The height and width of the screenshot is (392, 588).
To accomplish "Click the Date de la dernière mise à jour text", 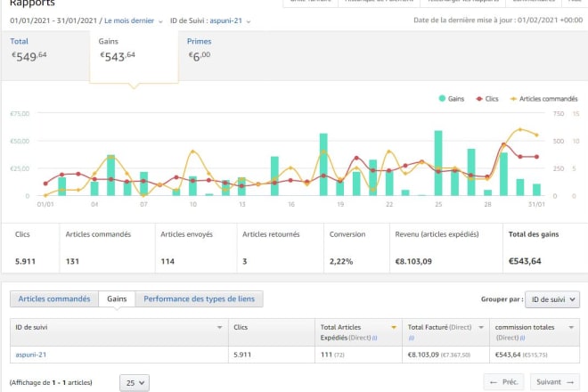I will click(498, 20).
